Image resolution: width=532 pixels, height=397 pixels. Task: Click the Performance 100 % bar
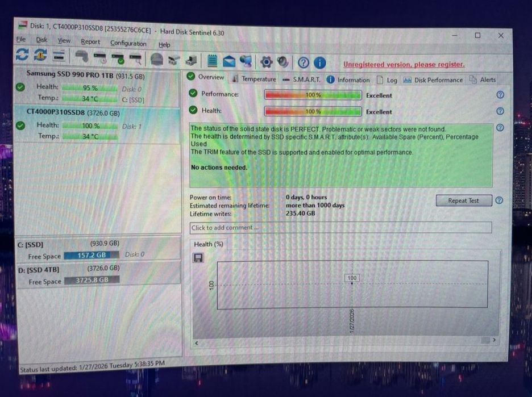pyautogui.click(x=313, y=95)
